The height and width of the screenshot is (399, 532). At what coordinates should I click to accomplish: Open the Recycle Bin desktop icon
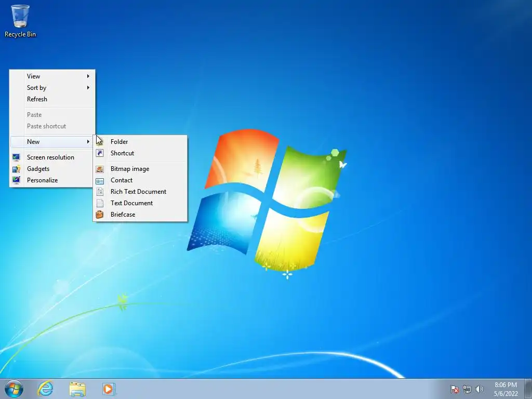20,21
